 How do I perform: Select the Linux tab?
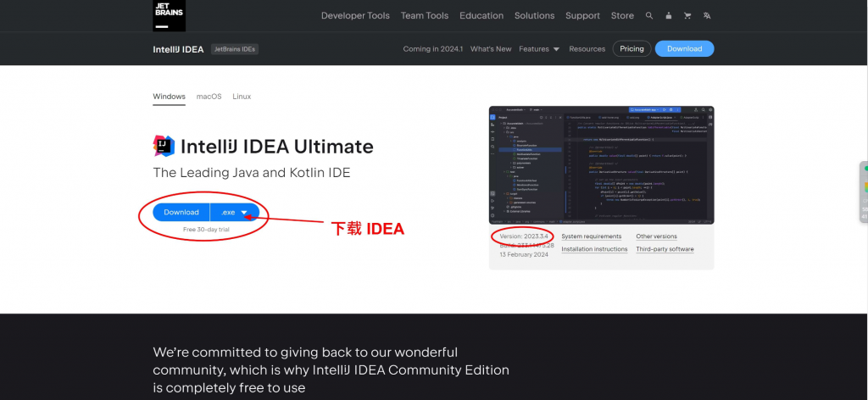[242, 97]
